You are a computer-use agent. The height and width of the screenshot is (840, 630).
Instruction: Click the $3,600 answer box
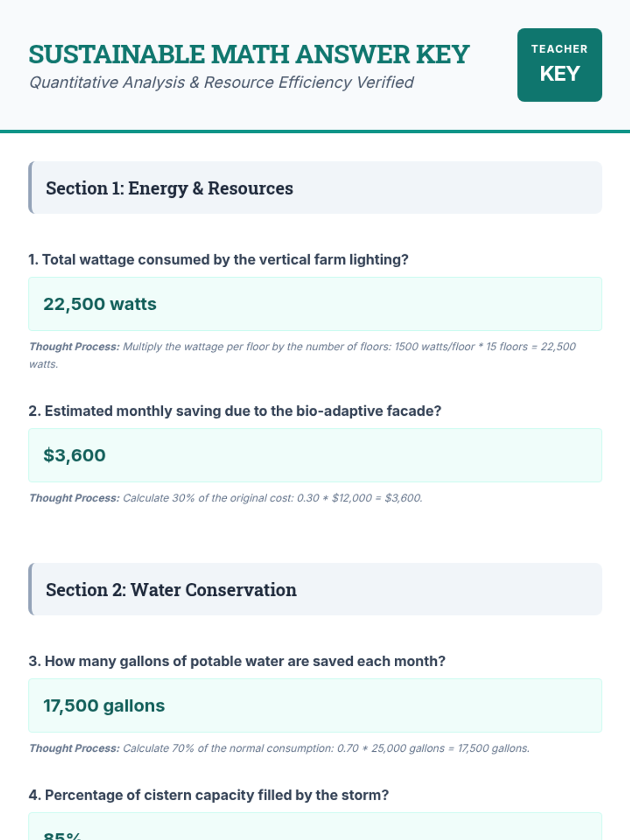315,455
